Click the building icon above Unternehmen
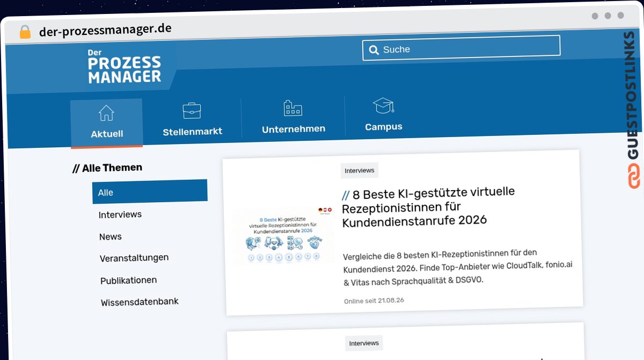This screenshot has width=644, height=360. coord(292,108)
